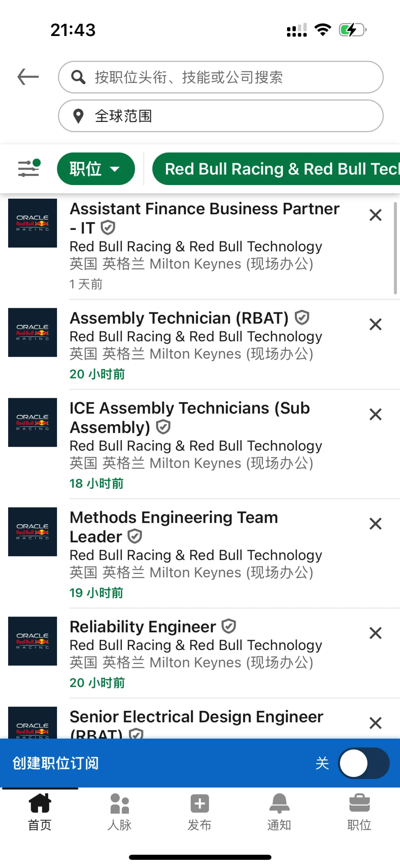
Task: Open the 全球范围 location field
Action: 221,116
